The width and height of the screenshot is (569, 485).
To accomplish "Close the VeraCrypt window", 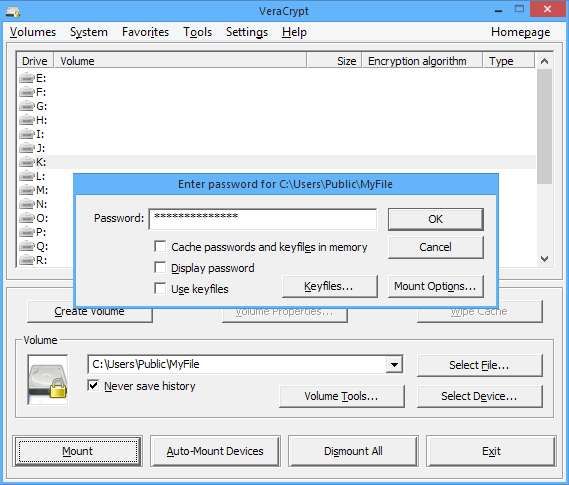I will tap(548, 9).
